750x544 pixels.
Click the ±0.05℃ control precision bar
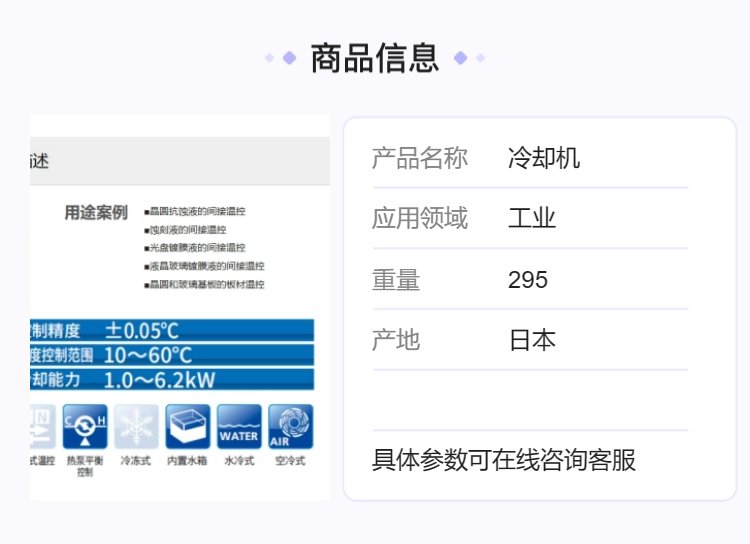pos(170,330)
